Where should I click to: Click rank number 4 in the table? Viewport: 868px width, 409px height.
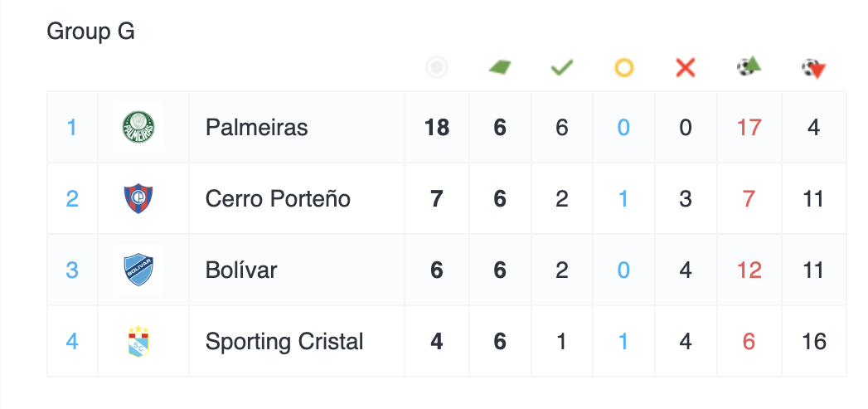pyautogui.click(x=72, y=342)
